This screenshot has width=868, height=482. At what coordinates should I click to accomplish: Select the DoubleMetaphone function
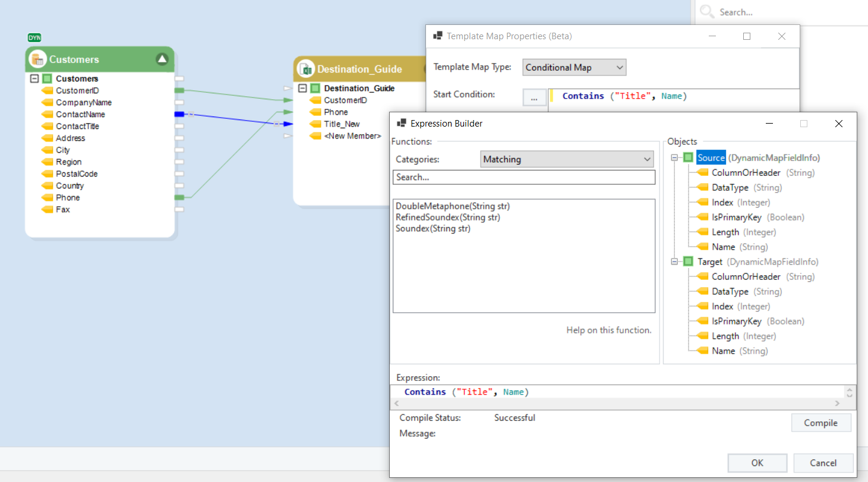click(453, 206)
